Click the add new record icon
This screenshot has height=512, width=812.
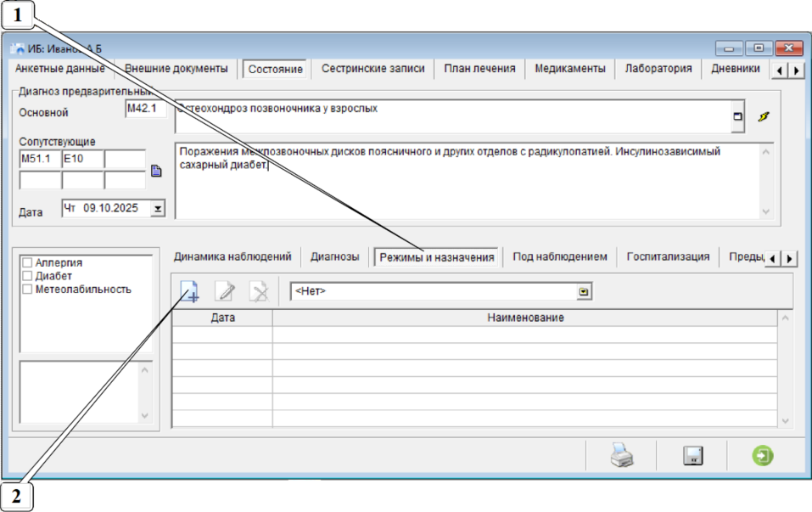coord(188,292)
